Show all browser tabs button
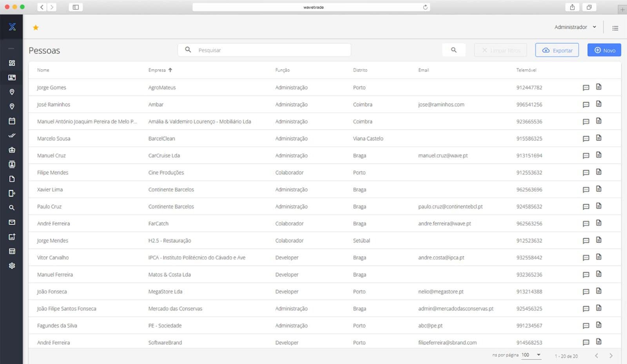Image resolution: width=627 pixels, height=364 pixels. click(589, 7)
